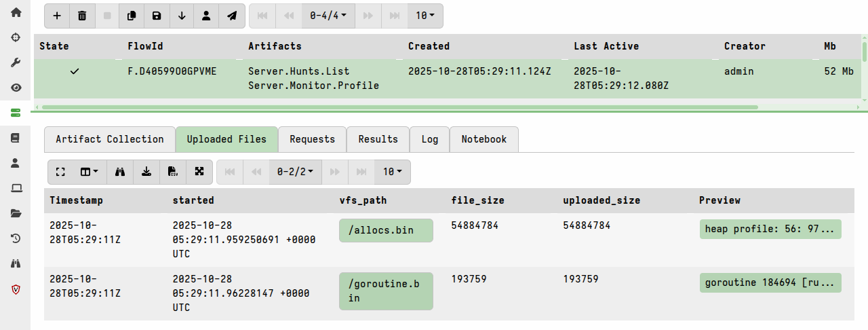Image resolution: width=868 pixels, height=330 pixels.
Task: Open the page size dropdown beside 0-2/2
Action: [x=392, y=172]
